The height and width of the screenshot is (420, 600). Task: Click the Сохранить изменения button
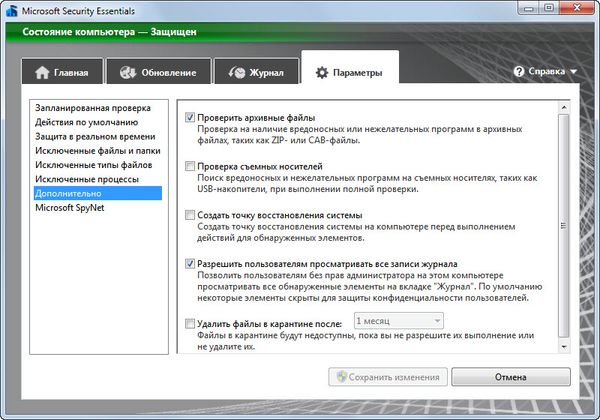[388, 377]
